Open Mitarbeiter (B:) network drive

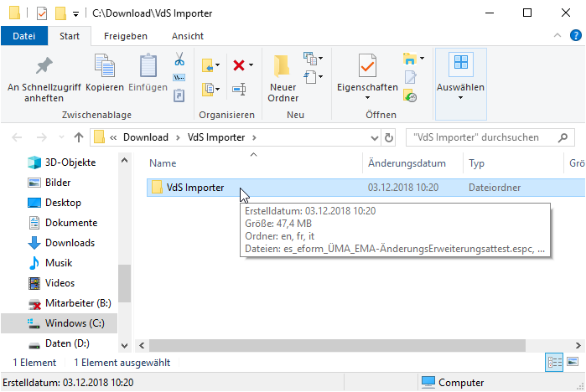(x=70, y=303)
